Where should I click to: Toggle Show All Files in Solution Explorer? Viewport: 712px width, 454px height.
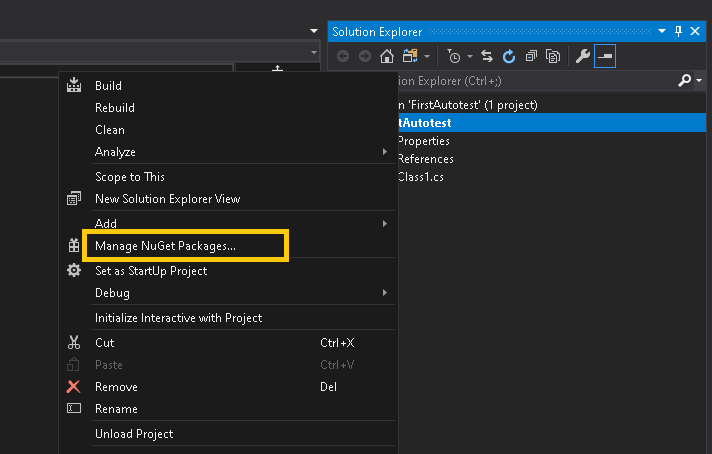552,56
